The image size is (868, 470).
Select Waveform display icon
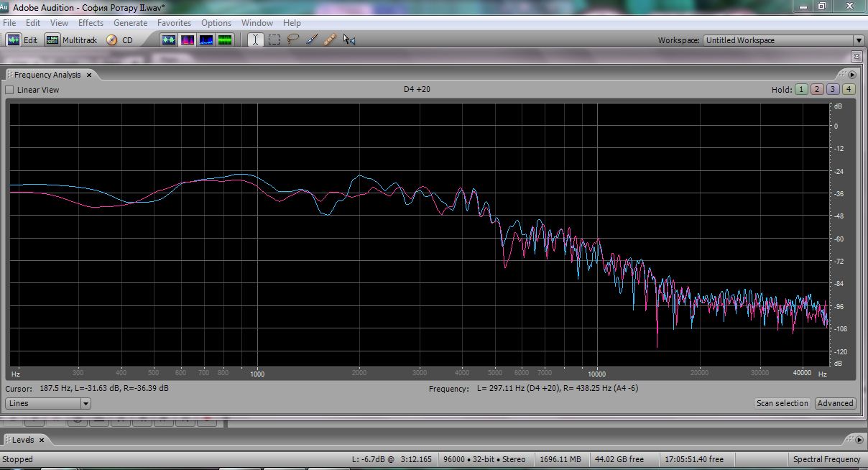coord(169,40)
